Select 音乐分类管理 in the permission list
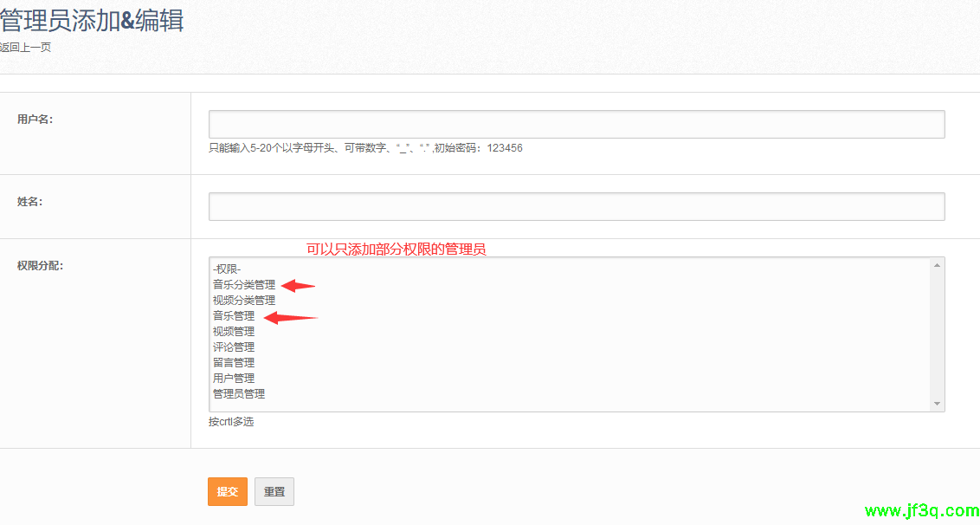 pyautogui.click(x=244, y=285)
